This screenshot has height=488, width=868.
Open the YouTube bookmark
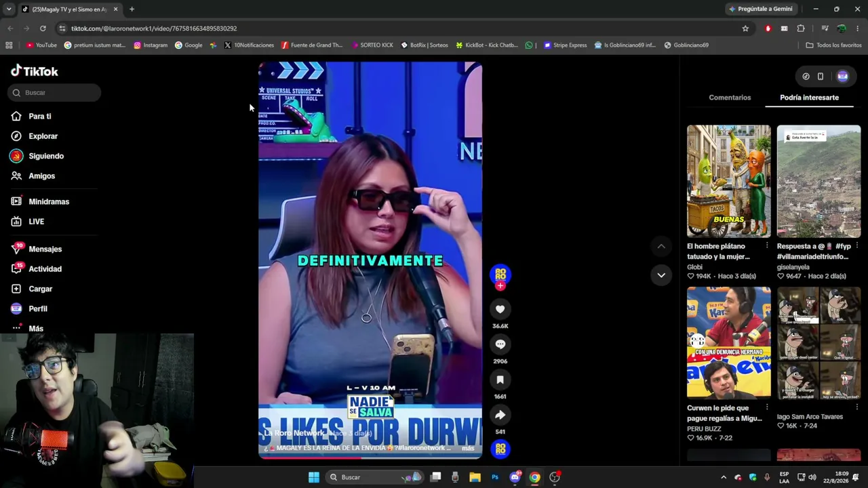tap(41, 45)
